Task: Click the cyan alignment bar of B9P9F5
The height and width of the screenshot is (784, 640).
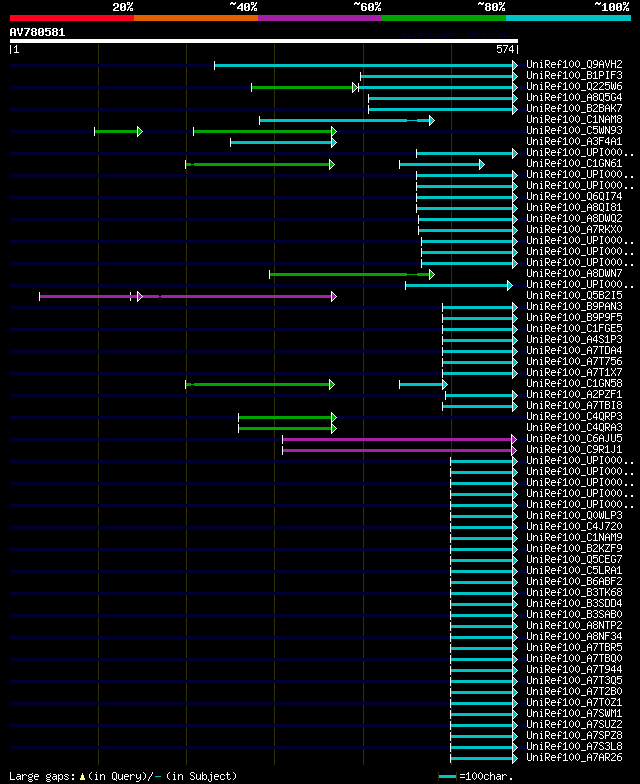Action: pos(478,318)
